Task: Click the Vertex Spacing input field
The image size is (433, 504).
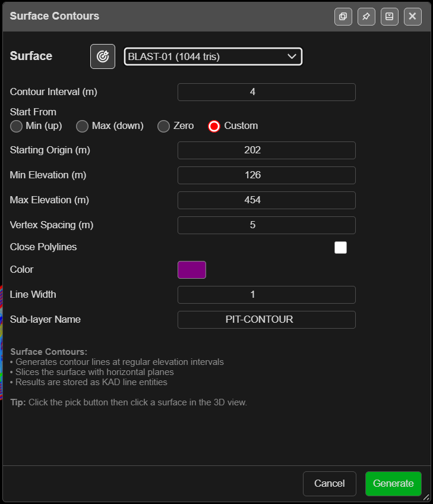Action: (x=266, y=225)
